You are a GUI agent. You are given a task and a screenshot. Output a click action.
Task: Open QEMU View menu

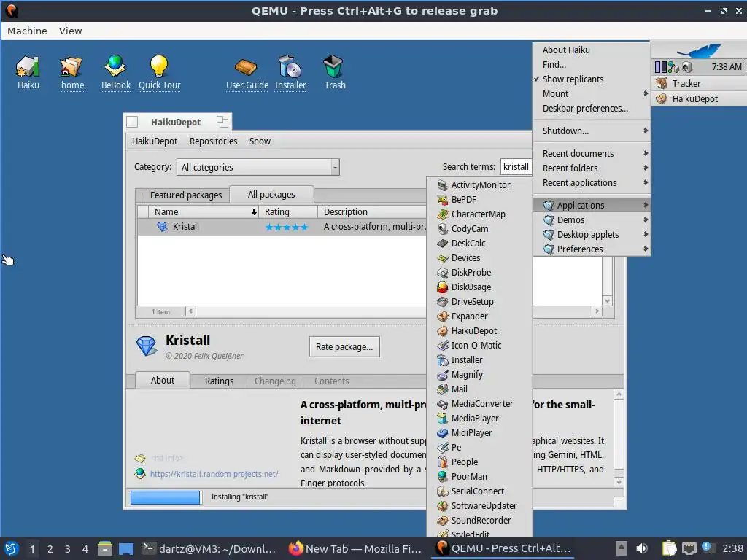[x=71, y=31]
